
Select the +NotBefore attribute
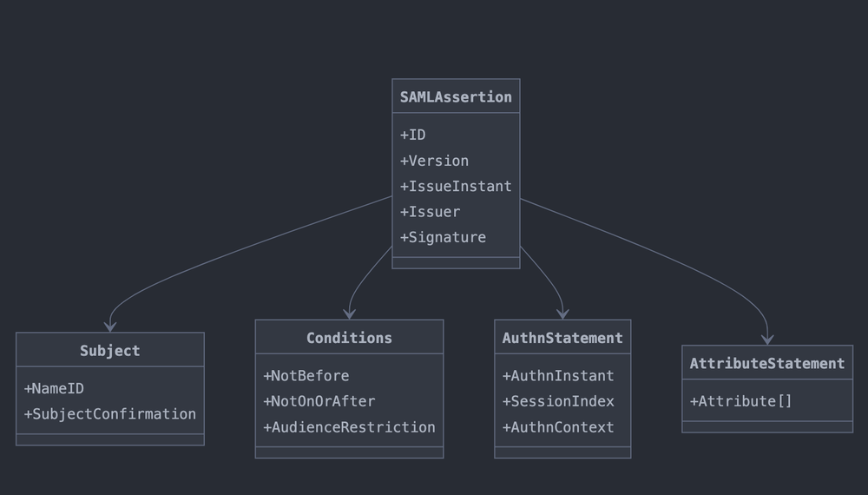(x=306, y=376)
